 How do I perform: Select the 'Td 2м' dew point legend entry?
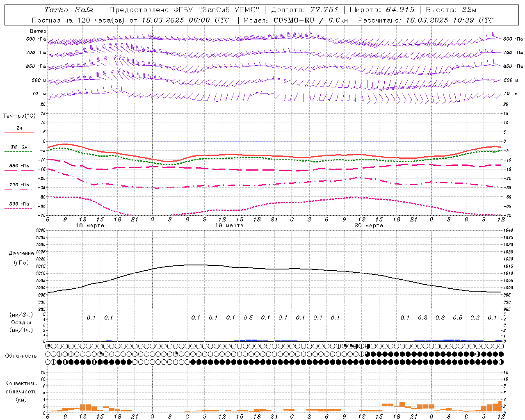click(x=19, y=147)
